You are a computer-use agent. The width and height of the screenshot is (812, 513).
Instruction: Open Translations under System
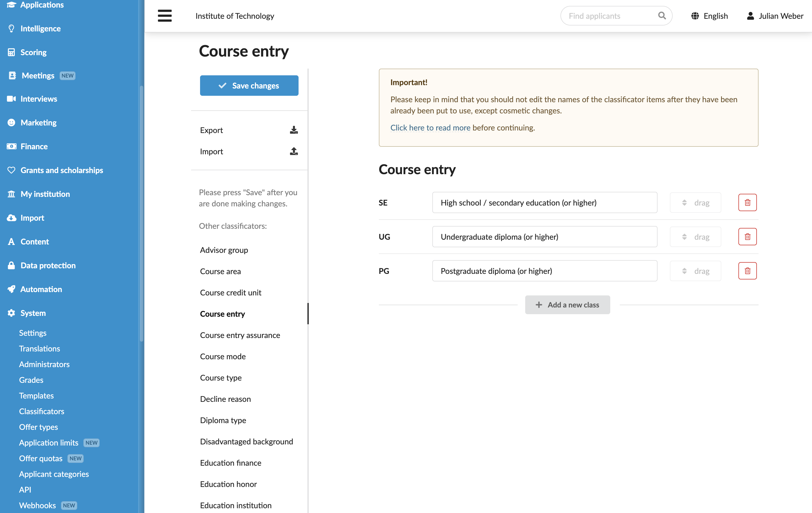pyautogui.click(x=39, y=348)
